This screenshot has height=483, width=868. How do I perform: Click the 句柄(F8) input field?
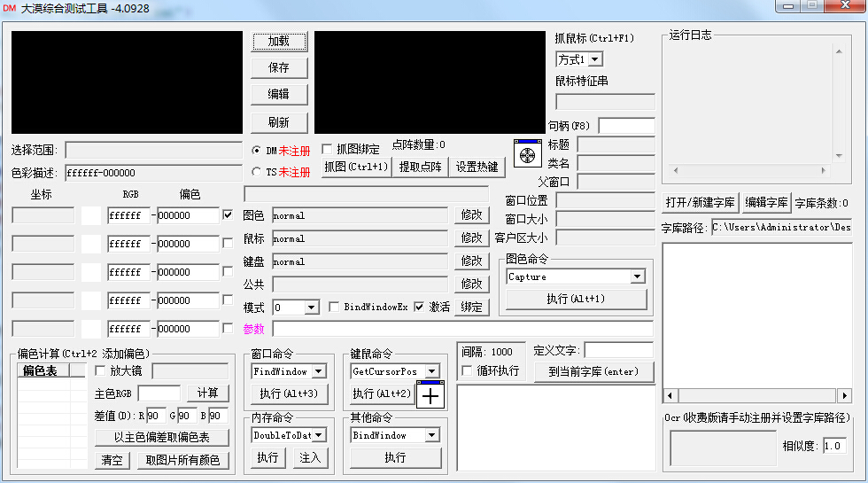pos(627,126)
